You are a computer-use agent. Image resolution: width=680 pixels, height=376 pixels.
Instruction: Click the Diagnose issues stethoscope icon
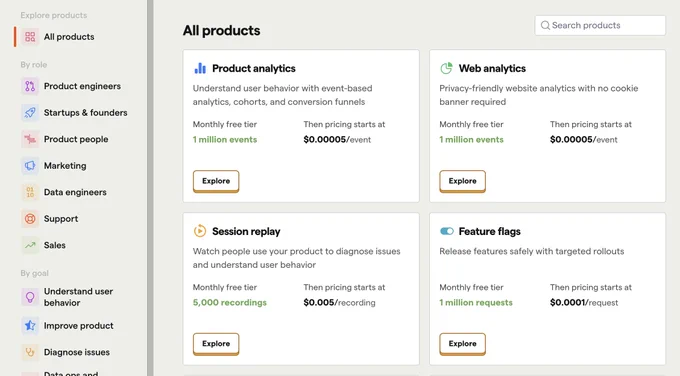(x=30, y=352)
